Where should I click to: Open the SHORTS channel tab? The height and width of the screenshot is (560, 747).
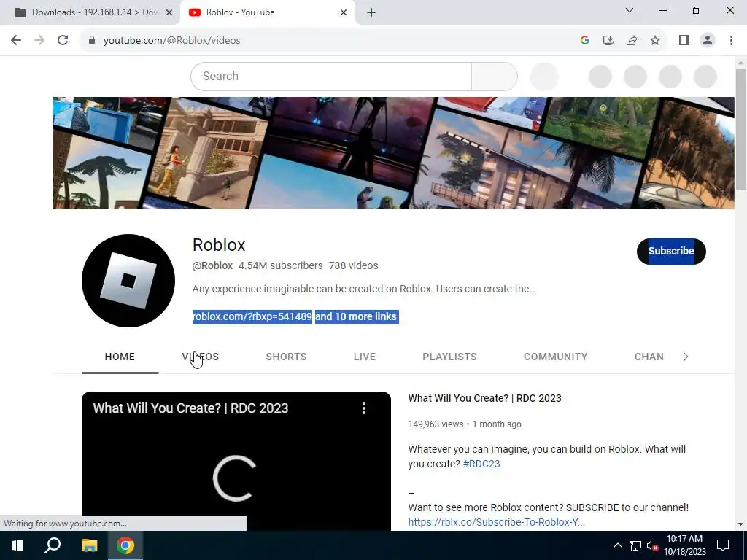coord(286,357)
